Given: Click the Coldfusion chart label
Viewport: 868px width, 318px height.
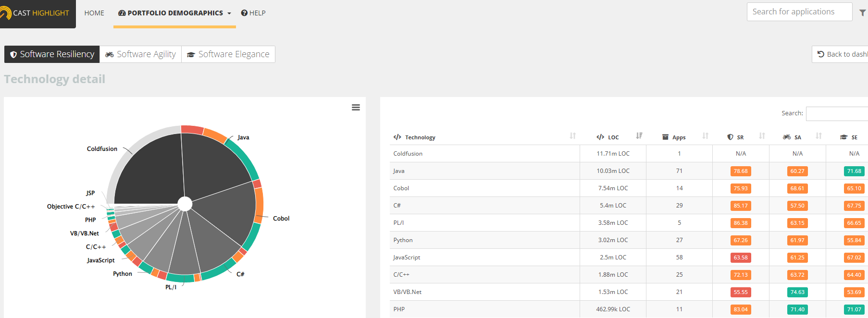Looking at the screenshot, I should (x=102, y=149).
